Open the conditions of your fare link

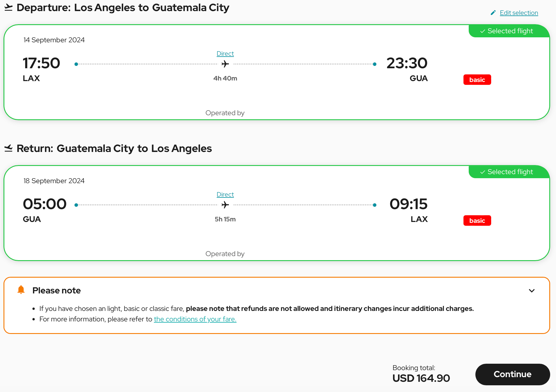(x=195, y=319)
